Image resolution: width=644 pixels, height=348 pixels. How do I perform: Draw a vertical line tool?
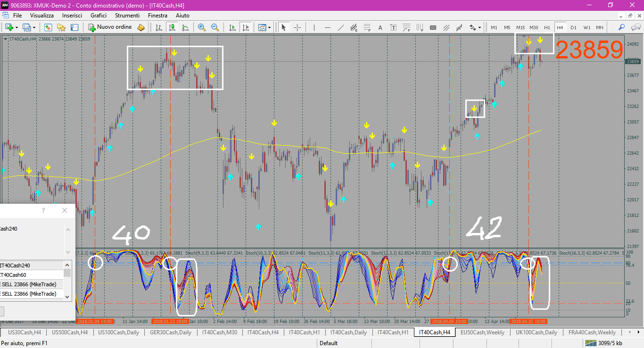point(314,27)
